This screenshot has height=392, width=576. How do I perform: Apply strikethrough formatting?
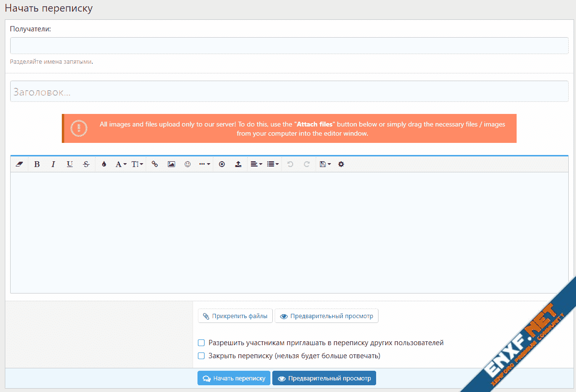tap(86, 164)
